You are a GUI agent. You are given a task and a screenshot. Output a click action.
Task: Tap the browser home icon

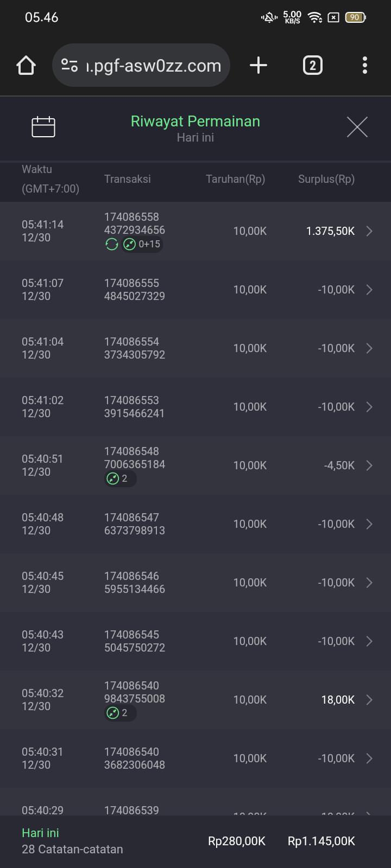[x=26, y=66]
